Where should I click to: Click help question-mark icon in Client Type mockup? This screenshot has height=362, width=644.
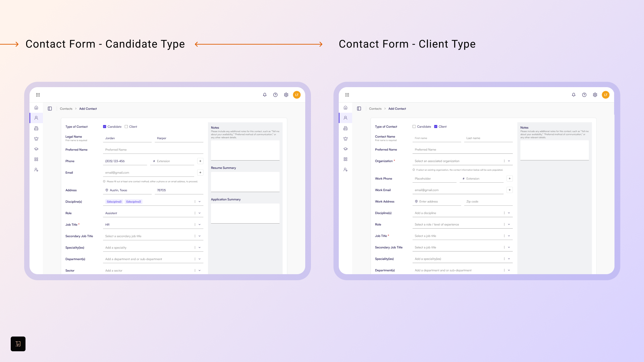click(x=584, y=95)
